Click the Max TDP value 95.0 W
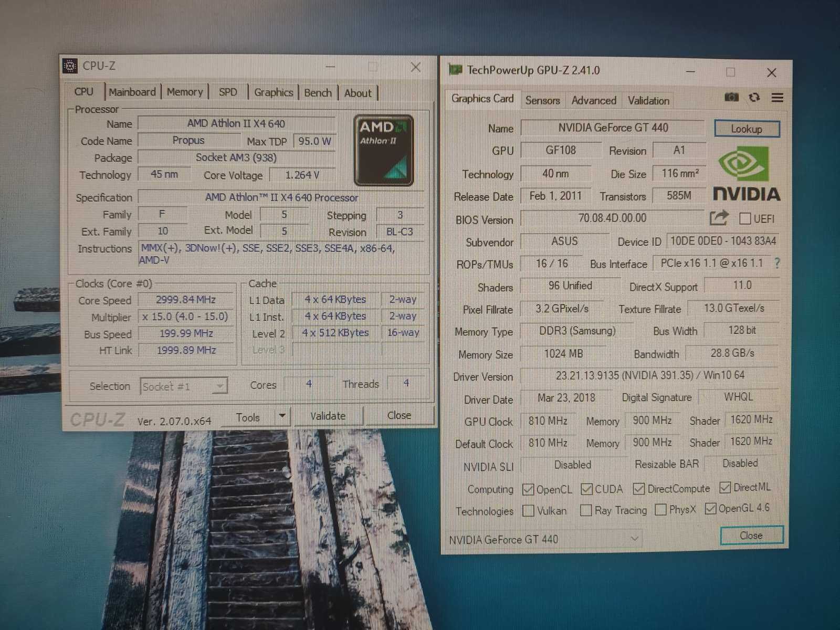 [x=314, y=141]
